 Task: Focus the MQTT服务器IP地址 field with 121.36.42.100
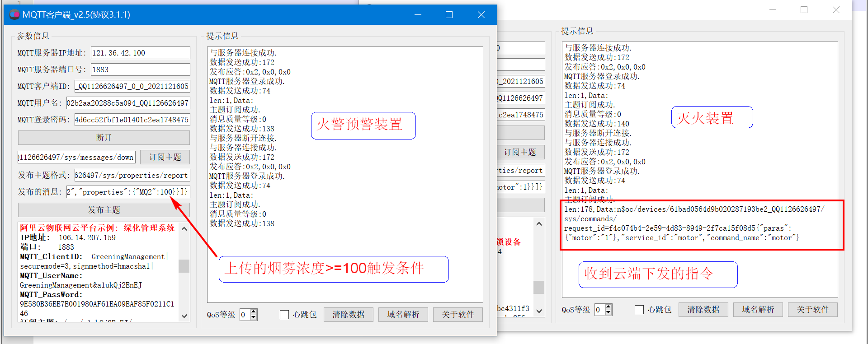point(140,53)
